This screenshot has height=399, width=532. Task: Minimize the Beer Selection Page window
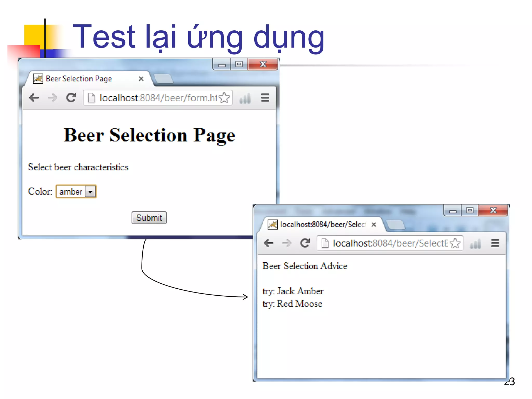tap(222, 64)
